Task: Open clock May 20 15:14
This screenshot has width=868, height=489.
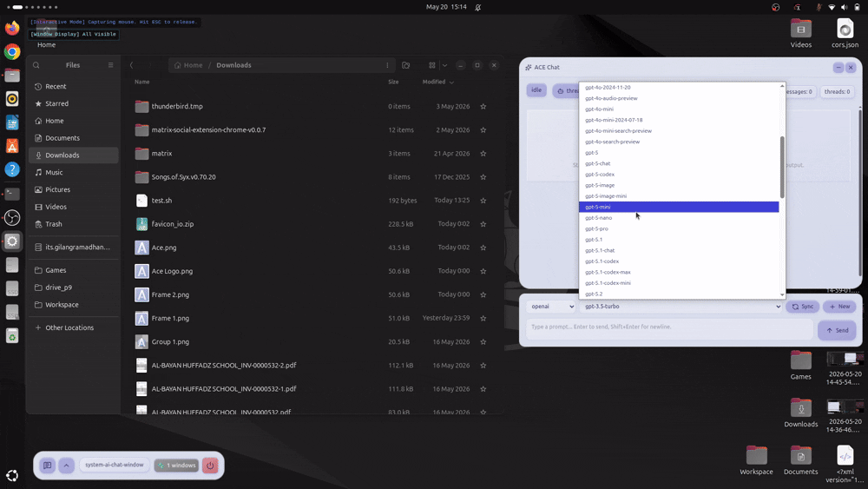Action: [446, 7]
